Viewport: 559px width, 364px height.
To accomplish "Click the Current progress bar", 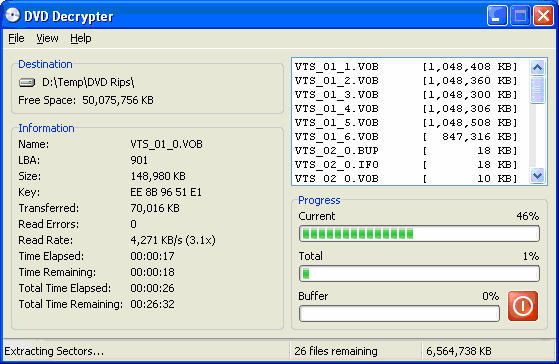I will click(419, 234).
